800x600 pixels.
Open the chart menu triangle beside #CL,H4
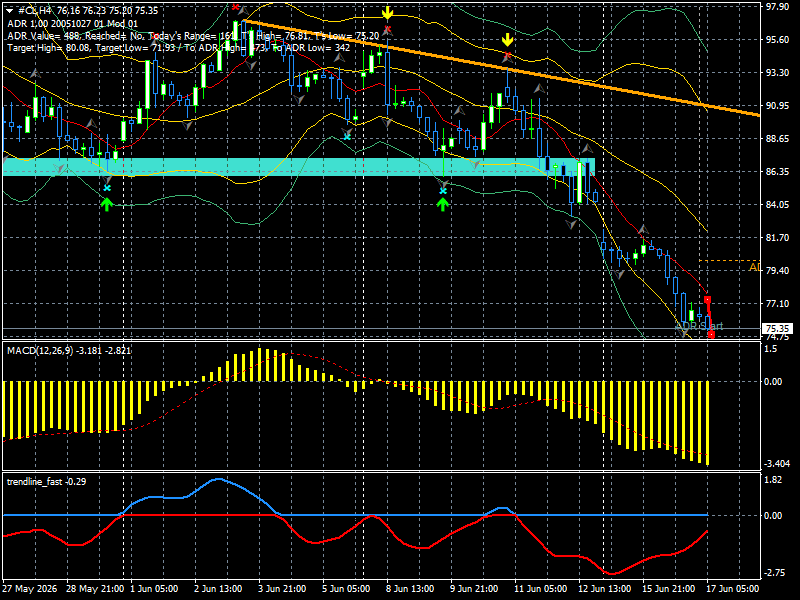(x=10, y=11)
